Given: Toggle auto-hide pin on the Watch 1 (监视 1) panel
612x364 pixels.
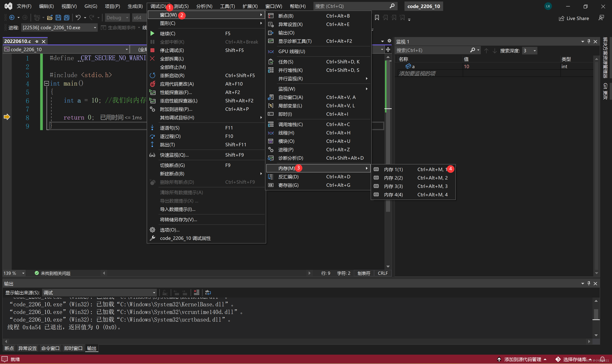Looking at the screenshot, I should click(x=589, y=41).
